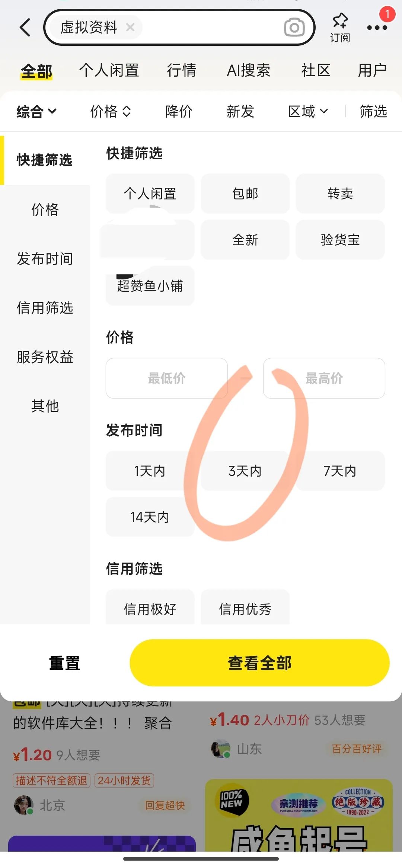
Task: Click the 最低价 minimum price field
Action: pos(166,378)
